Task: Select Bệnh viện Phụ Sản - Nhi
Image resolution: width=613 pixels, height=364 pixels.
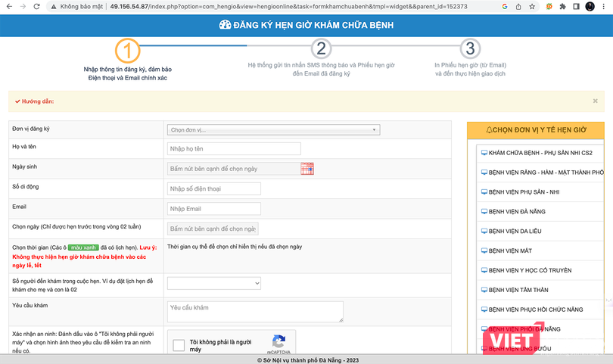Action: [524, 191]
